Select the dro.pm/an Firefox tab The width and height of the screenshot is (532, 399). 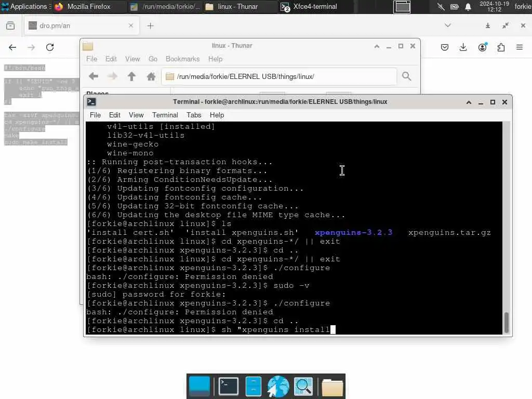pos(82,26)
